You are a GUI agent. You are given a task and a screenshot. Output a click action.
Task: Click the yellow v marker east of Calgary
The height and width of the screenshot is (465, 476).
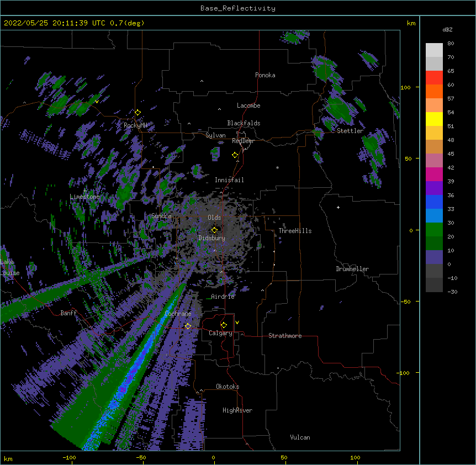tap(237, 323)
